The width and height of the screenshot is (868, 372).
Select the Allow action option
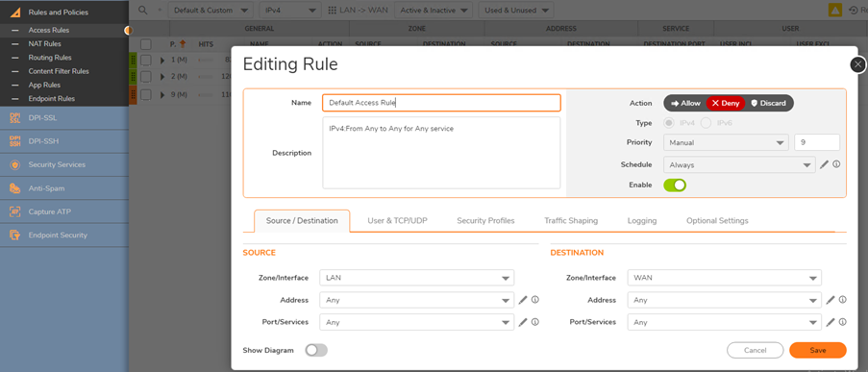pos(685,103)
